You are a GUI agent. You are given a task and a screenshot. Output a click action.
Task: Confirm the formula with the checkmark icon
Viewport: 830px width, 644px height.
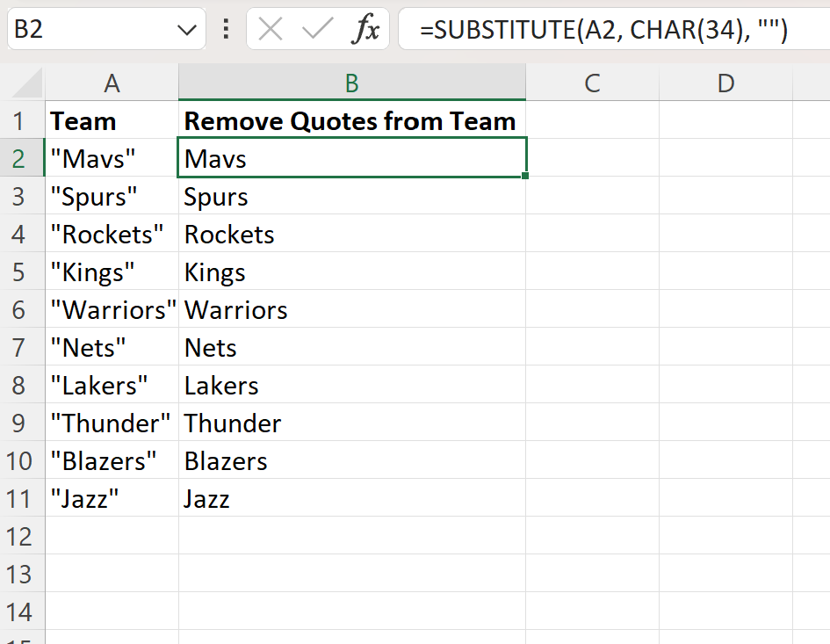tap(317, 29)
